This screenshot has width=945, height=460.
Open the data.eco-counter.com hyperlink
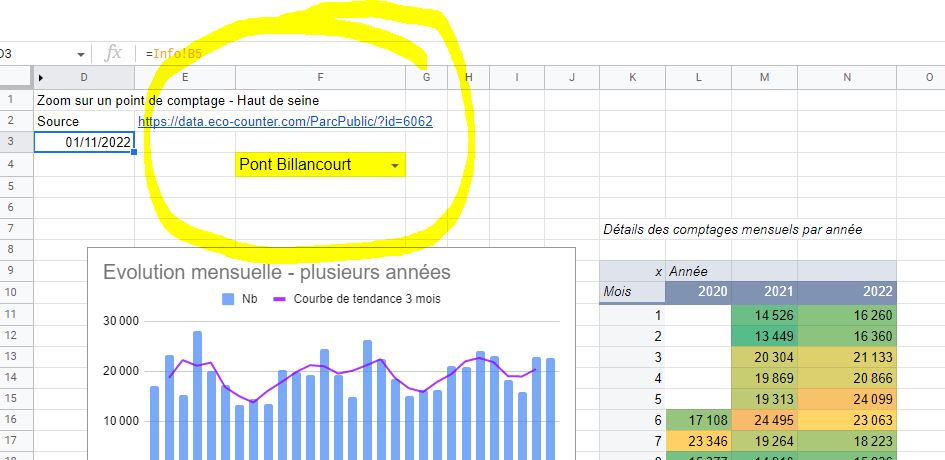point(285,121)
